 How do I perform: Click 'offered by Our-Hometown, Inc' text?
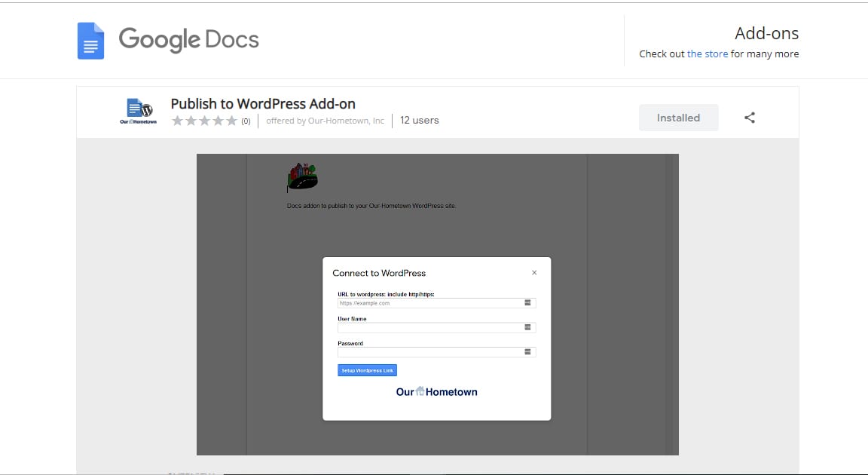(x=325, y=121)
